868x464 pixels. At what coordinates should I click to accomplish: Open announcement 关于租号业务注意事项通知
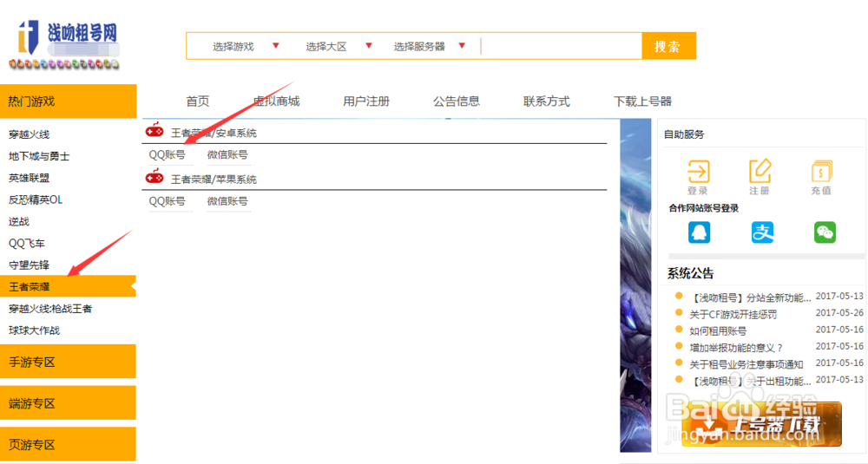pos(746,364)
